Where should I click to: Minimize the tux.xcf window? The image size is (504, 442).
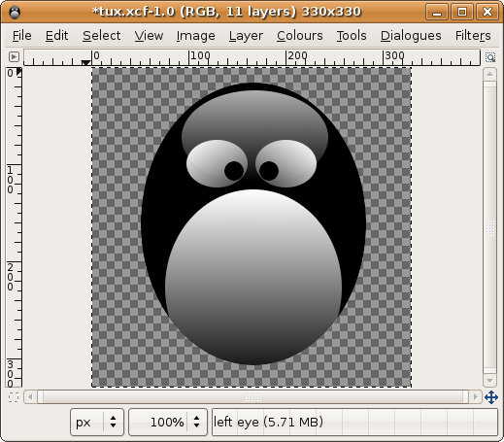[x=437, y=12]
